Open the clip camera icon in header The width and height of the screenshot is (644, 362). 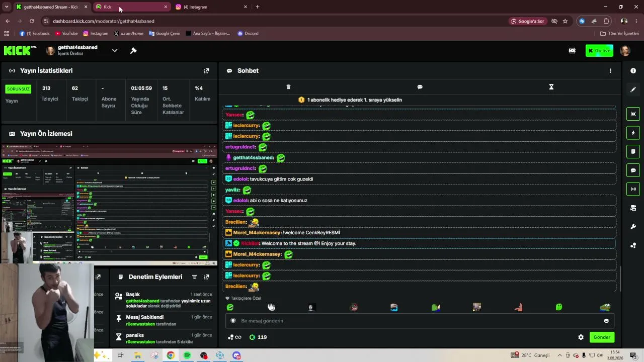coord(572,50)
